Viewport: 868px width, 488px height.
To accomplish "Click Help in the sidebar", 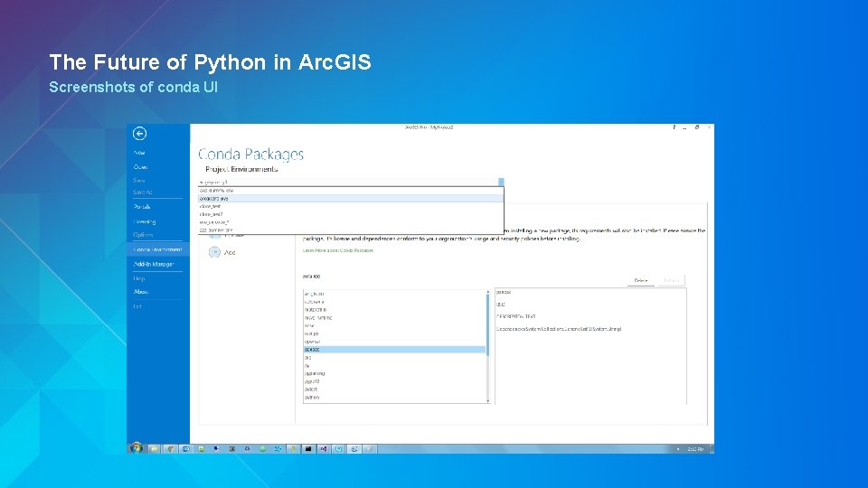I will [x=139, y=279].
